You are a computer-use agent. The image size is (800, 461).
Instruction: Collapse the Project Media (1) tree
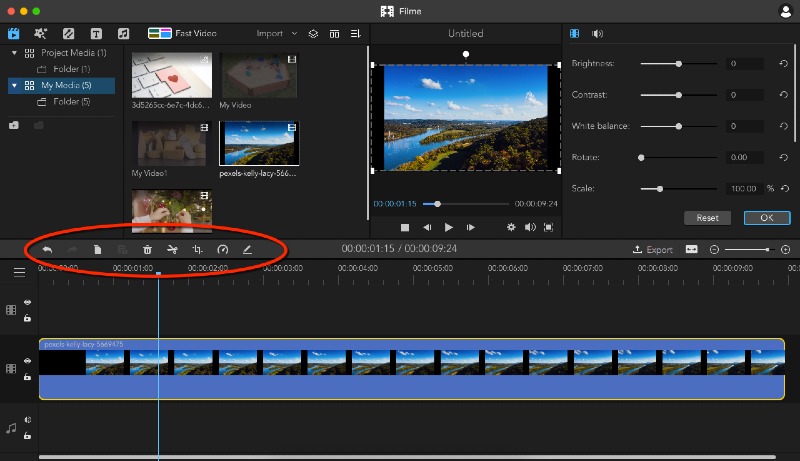pos(14,53)
